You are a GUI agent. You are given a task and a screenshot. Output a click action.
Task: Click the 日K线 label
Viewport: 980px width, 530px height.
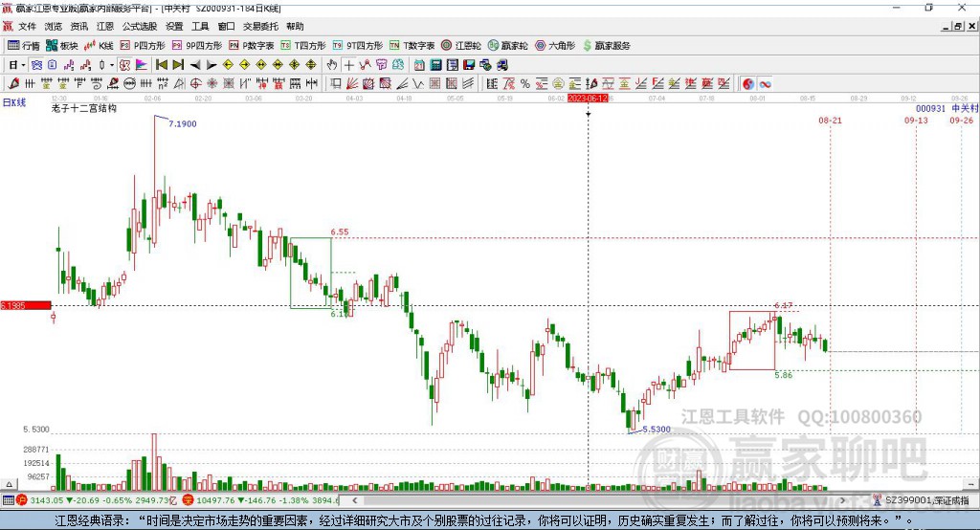14,102
